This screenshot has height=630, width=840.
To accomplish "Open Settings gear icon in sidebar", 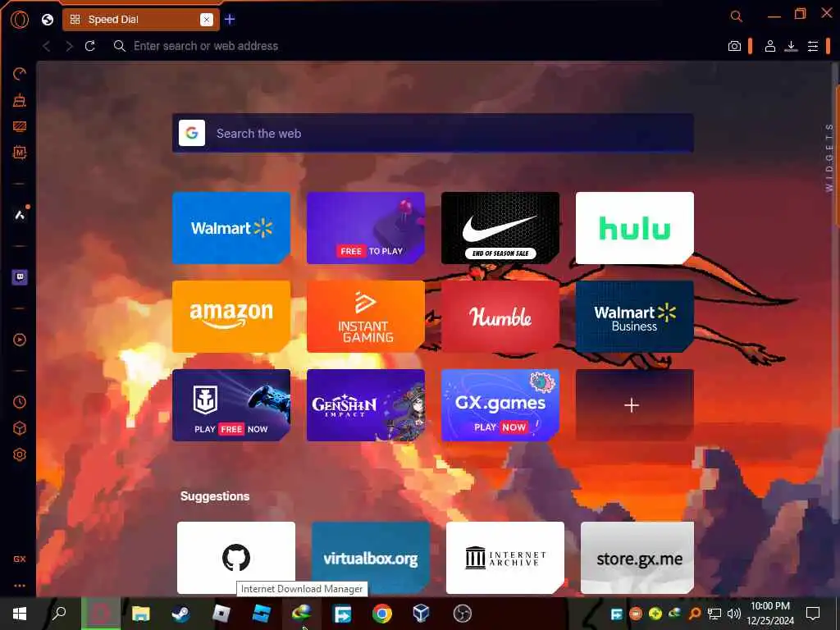I will click(x=20, y=454).
